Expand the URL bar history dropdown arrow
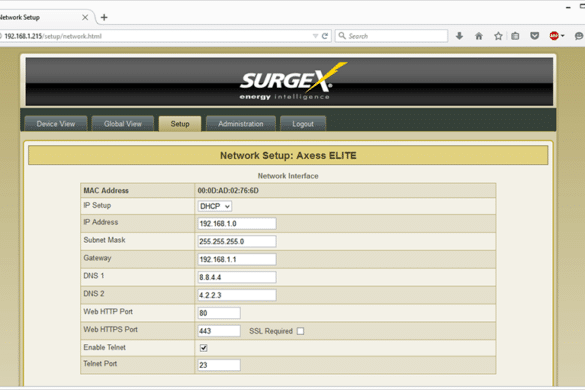Screen dimensions: 585x390 (x=315, y=36)
